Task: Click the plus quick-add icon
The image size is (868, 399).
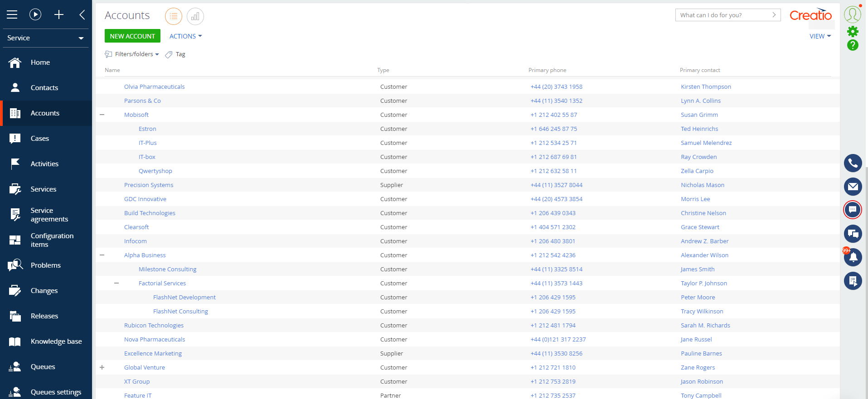Action: [x=59, y=14]
